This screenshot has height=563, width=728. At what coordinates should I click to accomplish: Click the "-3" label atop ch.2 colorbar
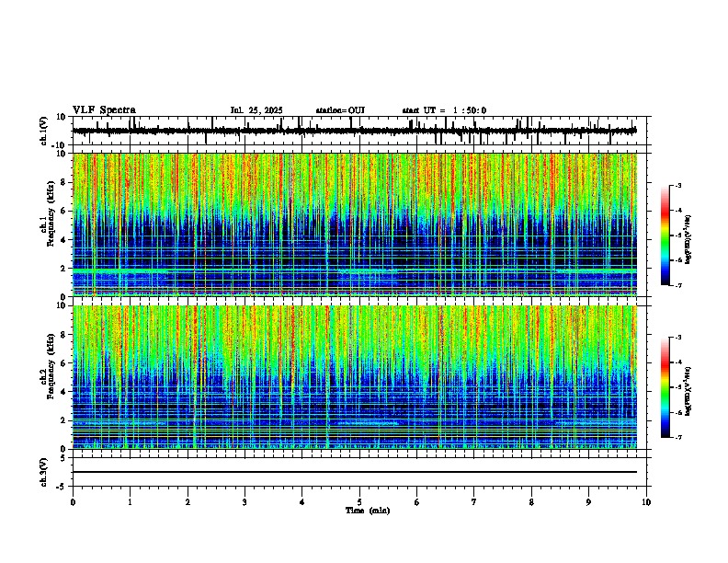click(x=678, y=338)
